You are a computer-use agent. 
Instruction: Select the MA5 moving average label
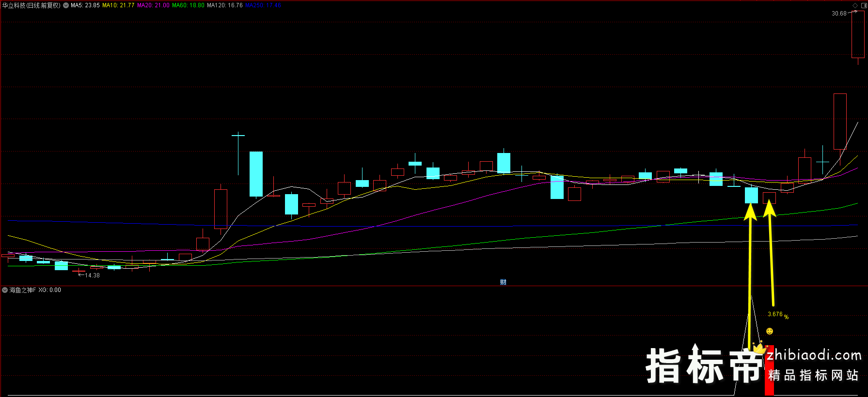click(85, 5)
